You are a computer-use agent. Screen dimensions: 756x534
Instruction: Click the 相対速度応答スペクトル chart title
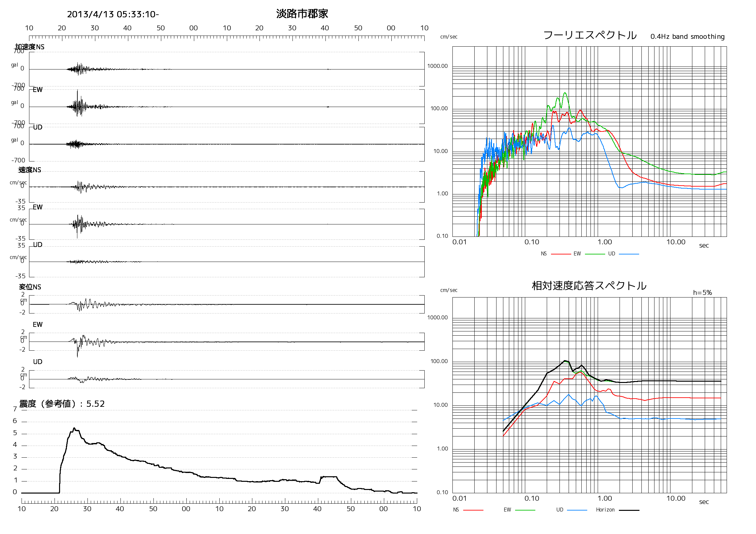(589, 285)
